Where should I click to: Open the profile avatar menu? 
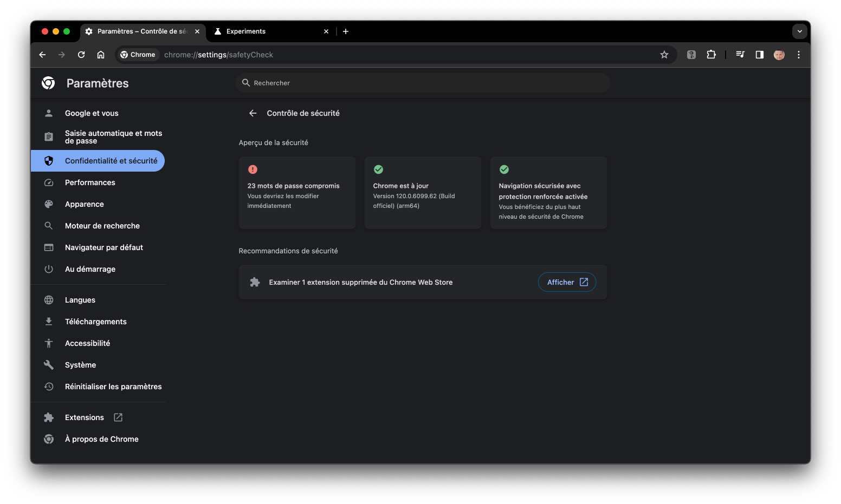pos(779,55)
